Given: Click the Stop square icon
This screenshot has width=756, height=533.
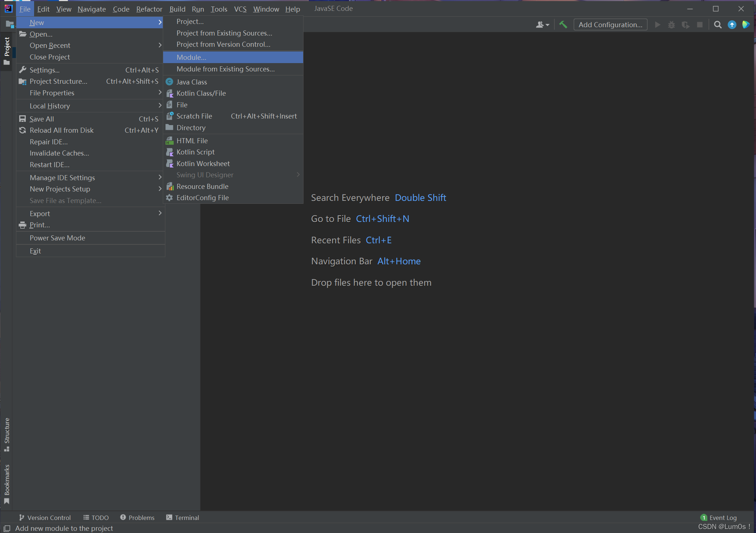Looking at the screenshot, I should [x=700, y=25].
